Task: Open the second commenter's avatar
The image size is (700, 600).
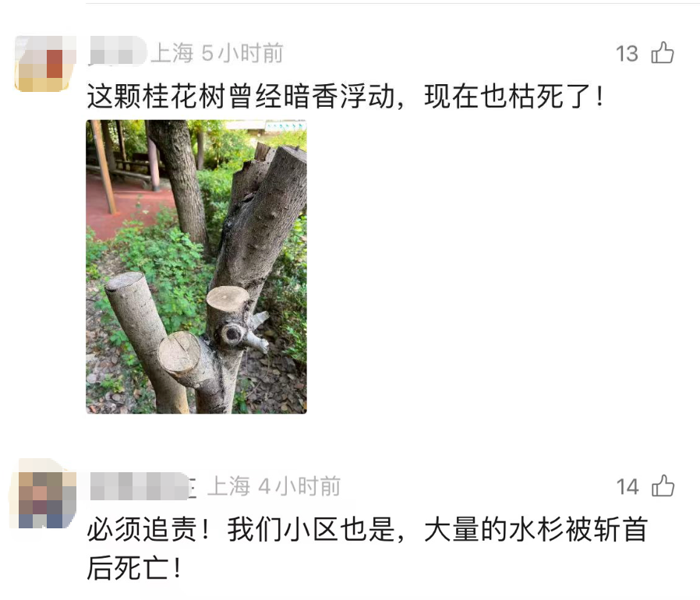Action: (43, 494)
